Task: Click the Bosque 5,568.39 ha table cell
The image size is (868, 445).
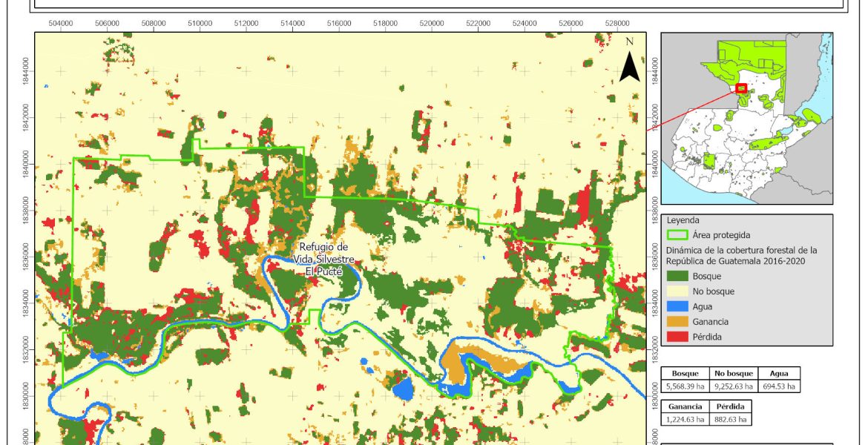Action: tap(684, 386)
